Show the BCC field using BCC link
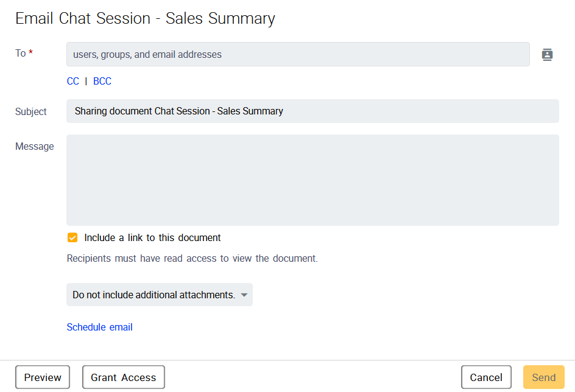Image resolution: width=575 pixels, height=392 pixels. (102, 82)
